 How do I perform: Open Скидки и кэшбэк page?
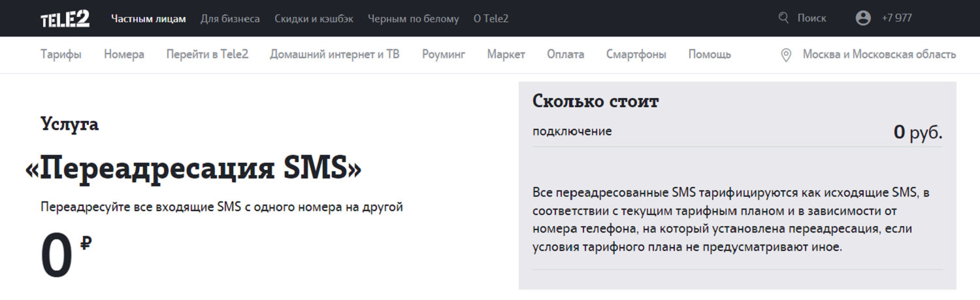point(314,19)
